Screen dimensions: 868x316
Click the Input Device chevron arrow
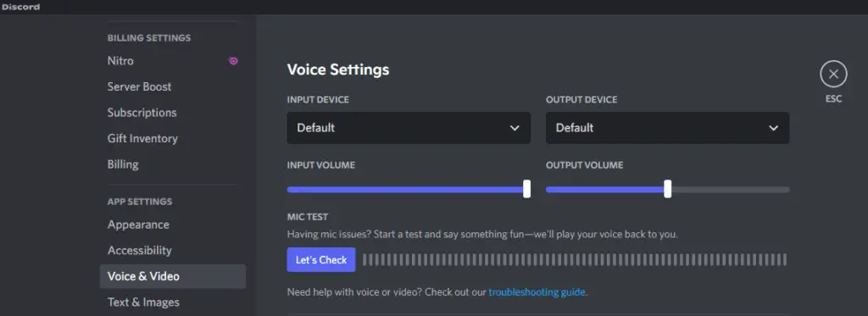pos(515,128)
